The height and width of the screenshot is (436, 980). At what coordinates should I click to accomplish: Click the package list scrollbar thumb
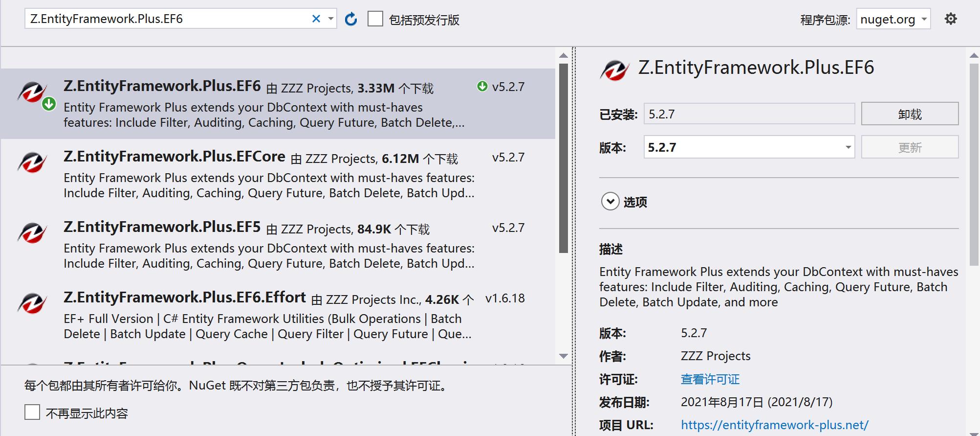(x=563, y=158)
